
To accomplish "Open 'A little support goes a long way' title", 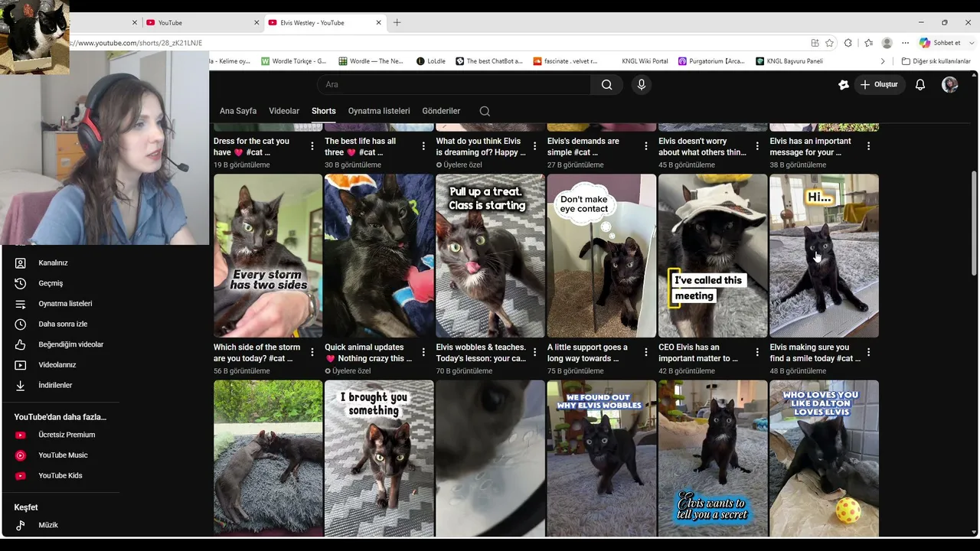I will click(x=587, y=353).
